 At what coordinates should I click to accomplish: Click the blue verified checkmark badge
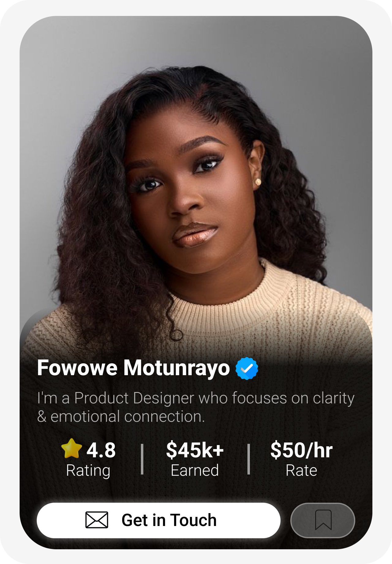click(247, 368)
